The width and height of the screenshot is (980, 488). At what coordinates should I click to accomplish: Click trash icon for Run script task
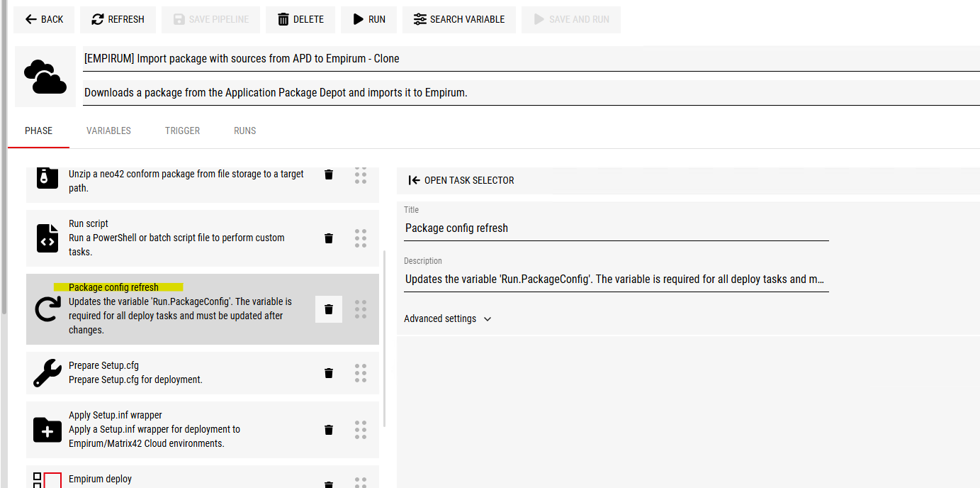coord(329,238)
